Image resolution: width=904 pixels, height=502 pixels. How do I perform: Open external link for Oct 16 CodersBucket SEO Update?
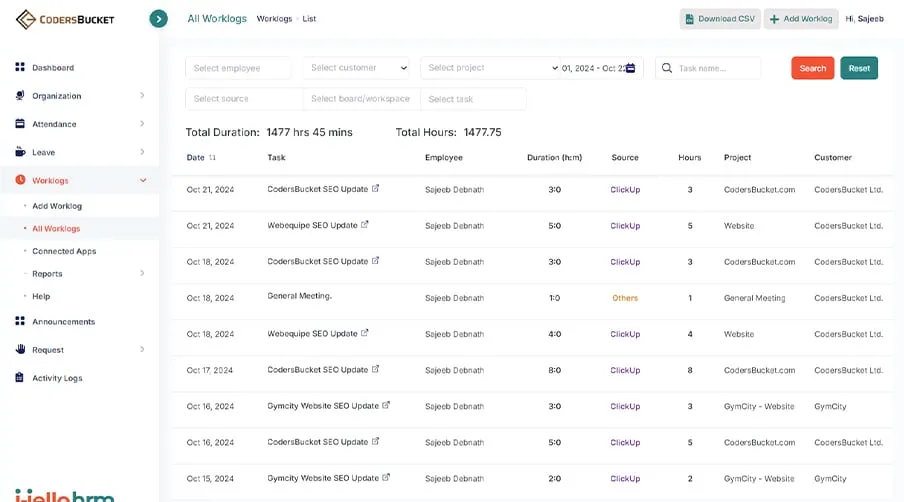(x=375, y=441)
